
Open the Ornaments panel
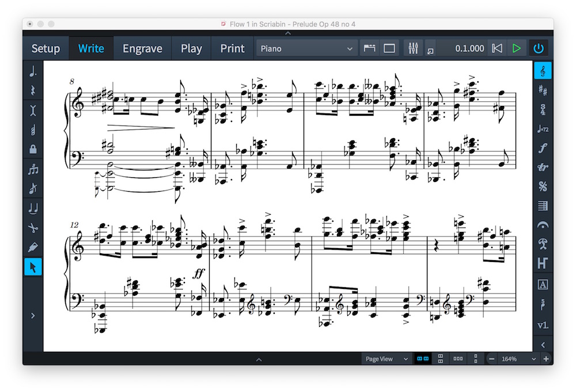click(543, 168)
